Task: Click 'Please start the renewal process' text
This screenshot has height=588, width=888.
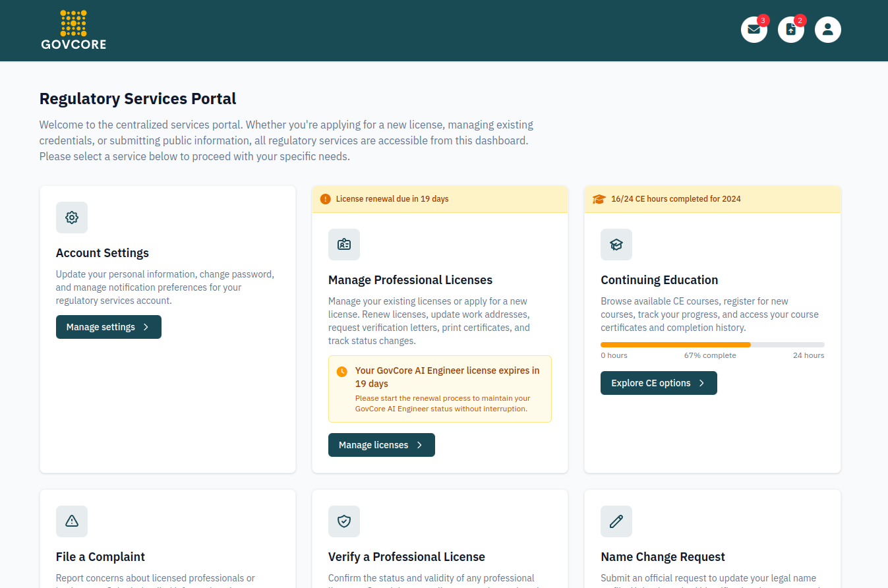Action: [x=442, y=403]
